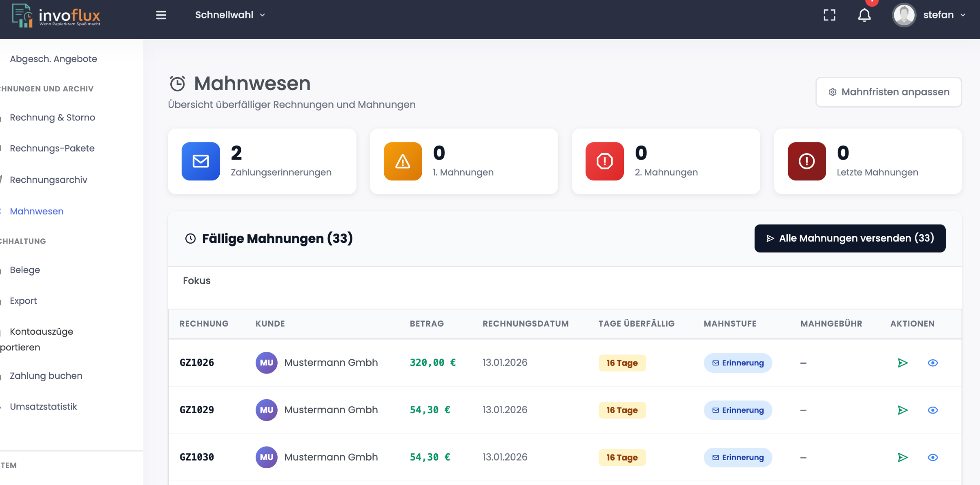
Task: Click the Erinnerung badge for GZ1026
Action: click(x=737, y=363)
